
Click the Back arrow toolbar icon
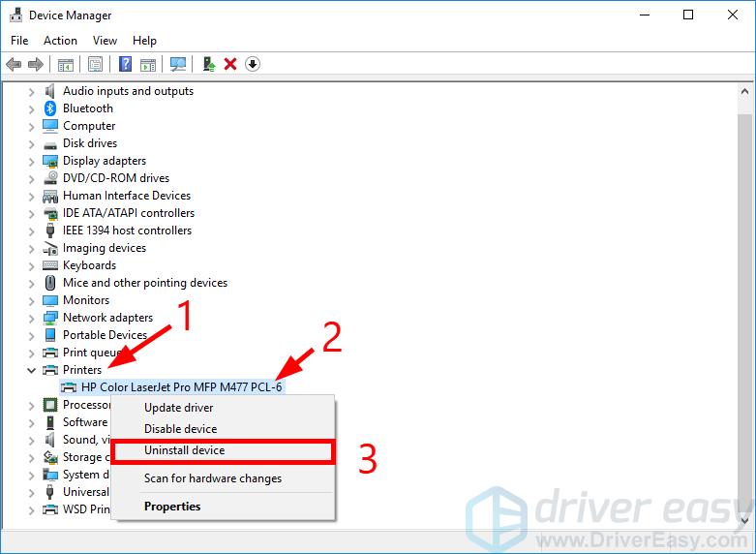point(14,64)
